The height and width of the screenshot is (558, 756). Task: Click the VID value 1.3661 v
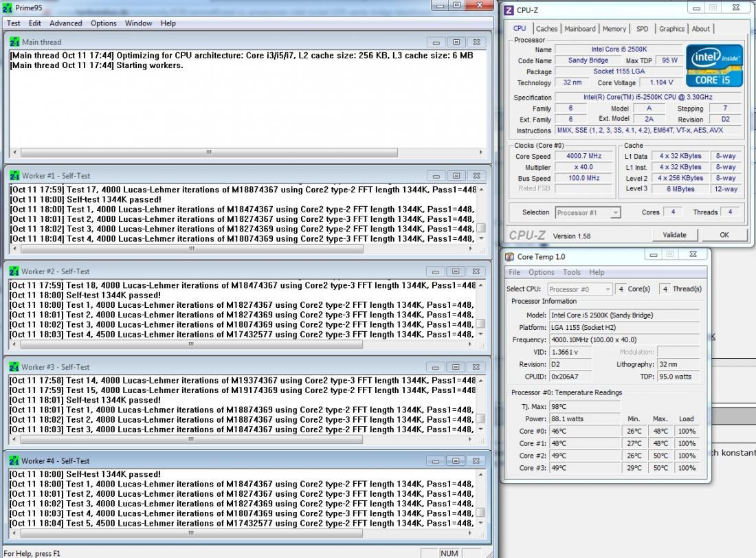point(570,352)
